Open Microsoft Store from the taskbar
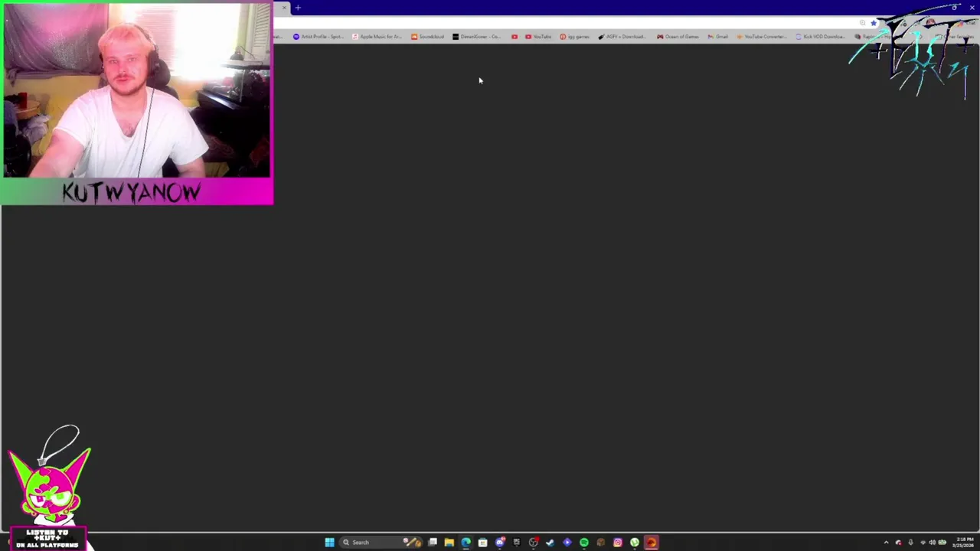Viewport: 980px width, 551px height. pos(483,543)
